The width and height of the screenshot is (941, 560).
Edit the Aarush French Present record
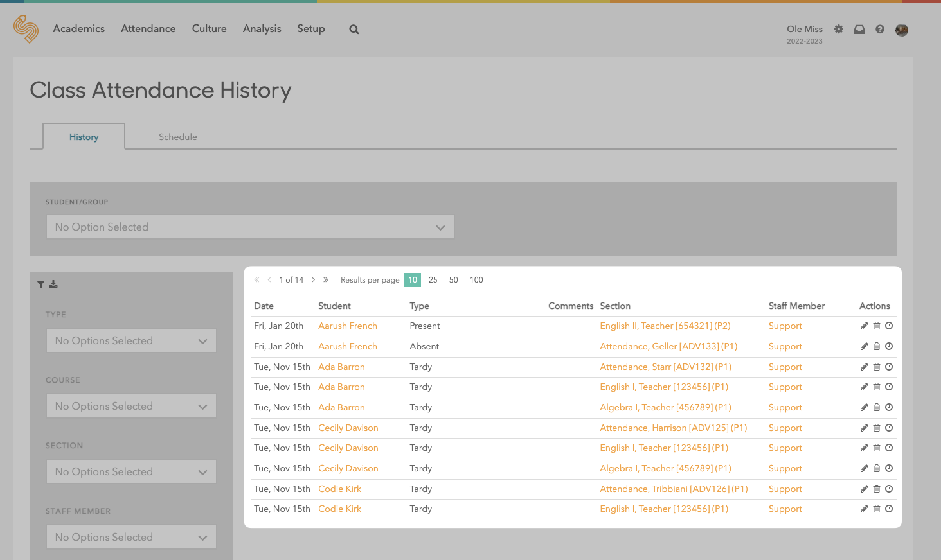[x=865, y=326]
